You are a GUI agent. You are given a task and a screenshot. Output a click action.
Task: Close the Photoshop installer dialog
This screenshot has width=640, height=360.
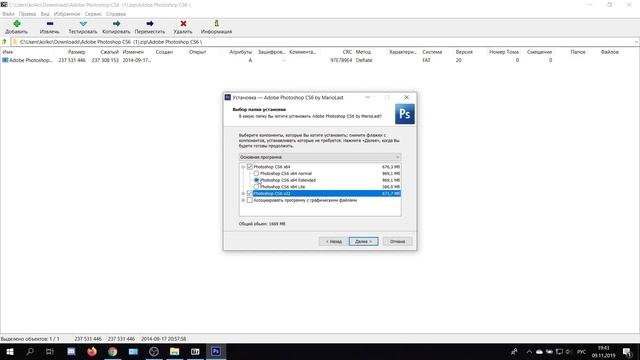(x=407, y=98)
